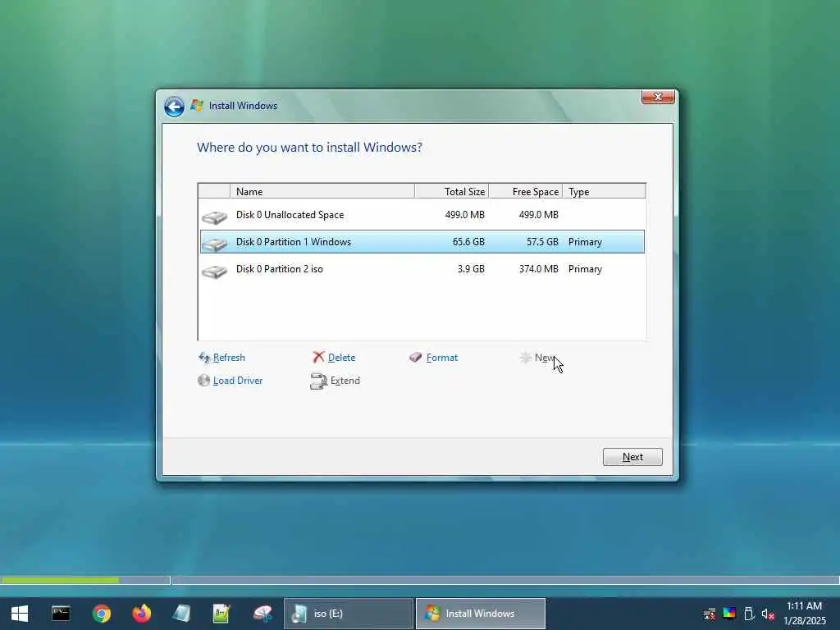Click the network tray icon

710,614
